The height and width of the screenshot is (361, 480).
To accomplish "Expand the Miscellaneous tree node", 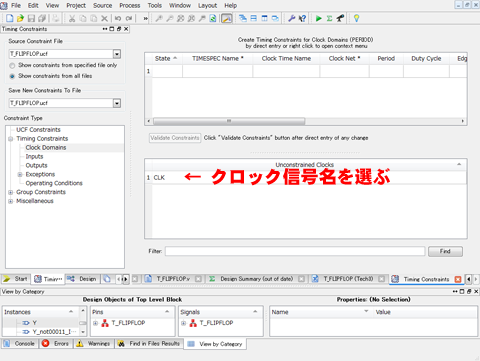I will coord(11,201).
